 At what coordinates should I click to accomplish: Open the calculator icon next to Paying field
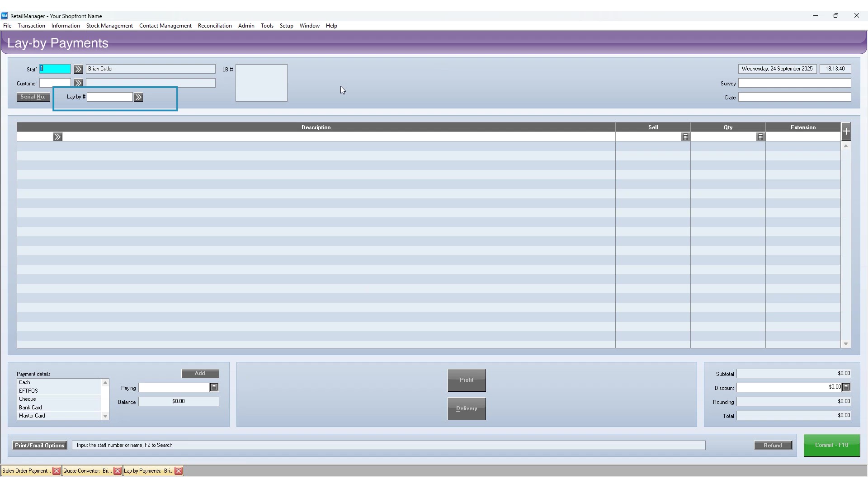coord(214,387)
